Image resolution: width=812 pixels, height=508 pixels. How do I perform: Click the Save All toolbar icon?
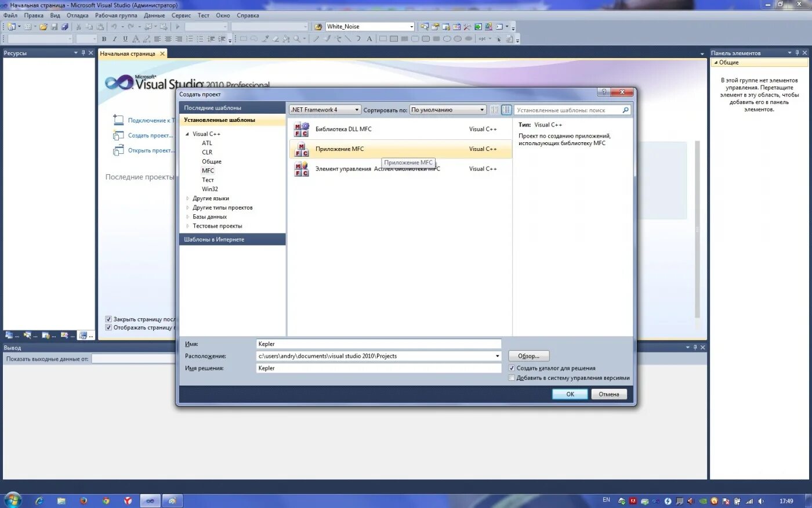[x=64, y=27]
